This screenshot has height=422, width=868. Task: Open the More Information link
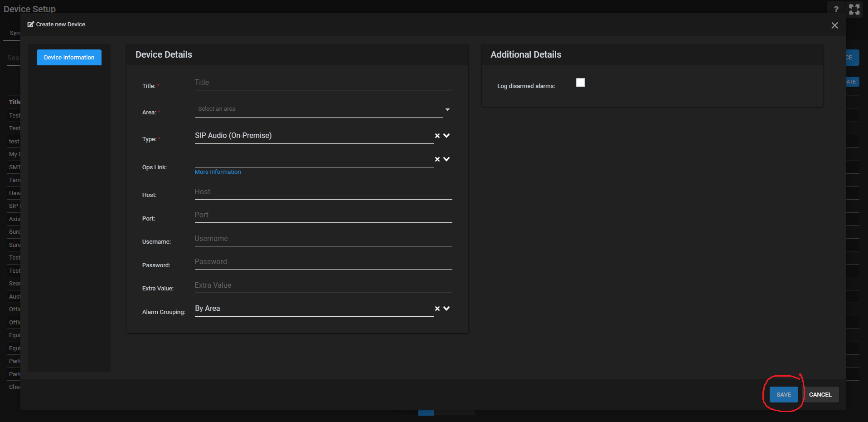click(218, 172)
